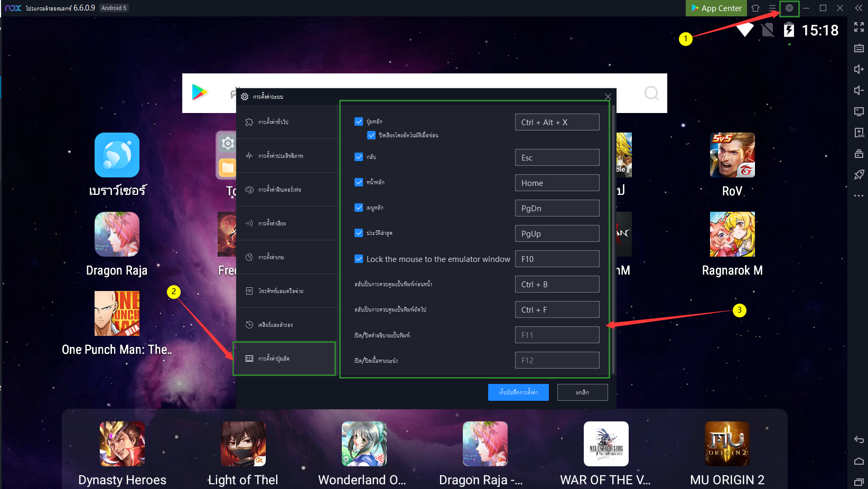Viewport: 868px width, 489px height.
Task: Uncheck the Lock the mouse to emulator window checkbox
Action: click(359, 259)
